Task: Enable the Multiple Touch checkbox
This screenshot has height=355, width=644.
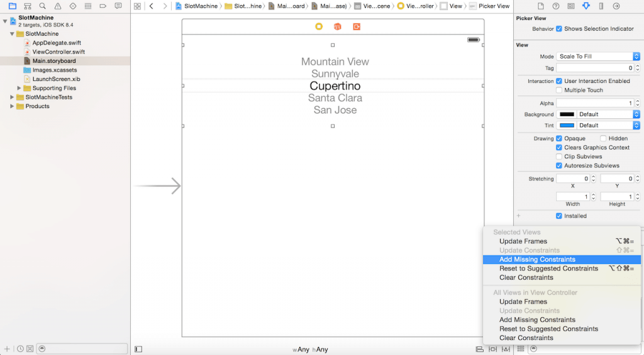Action: coord(559,90)
